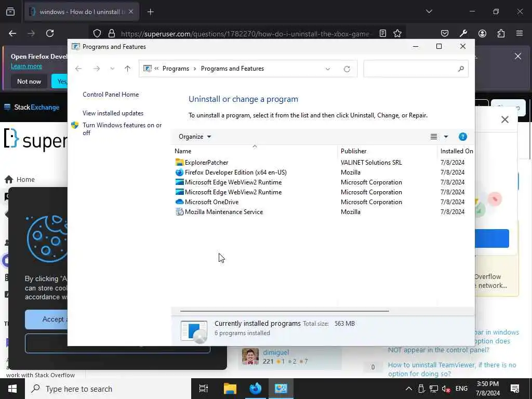
Task: Go up one level in Control Panel
Action: 127,69
